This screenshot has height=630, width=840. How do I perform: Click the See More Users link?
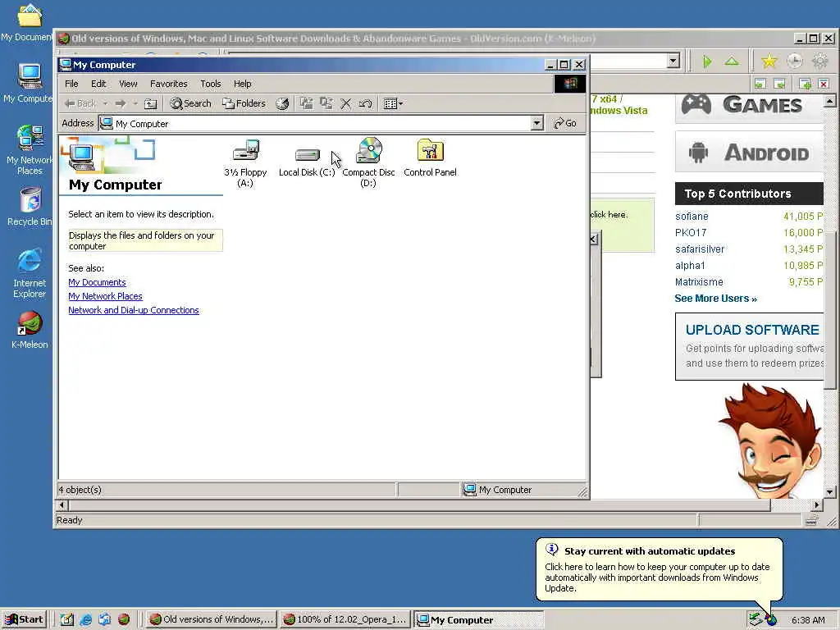[715, 299]
